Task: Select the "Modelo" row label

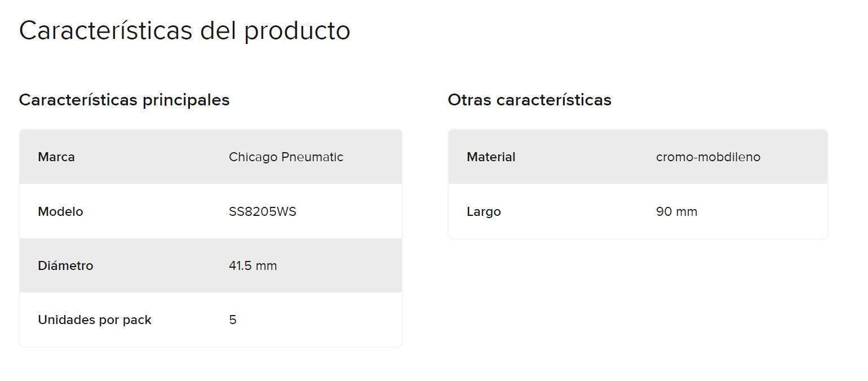Action: pyautogui.click(x=60, y=211)
